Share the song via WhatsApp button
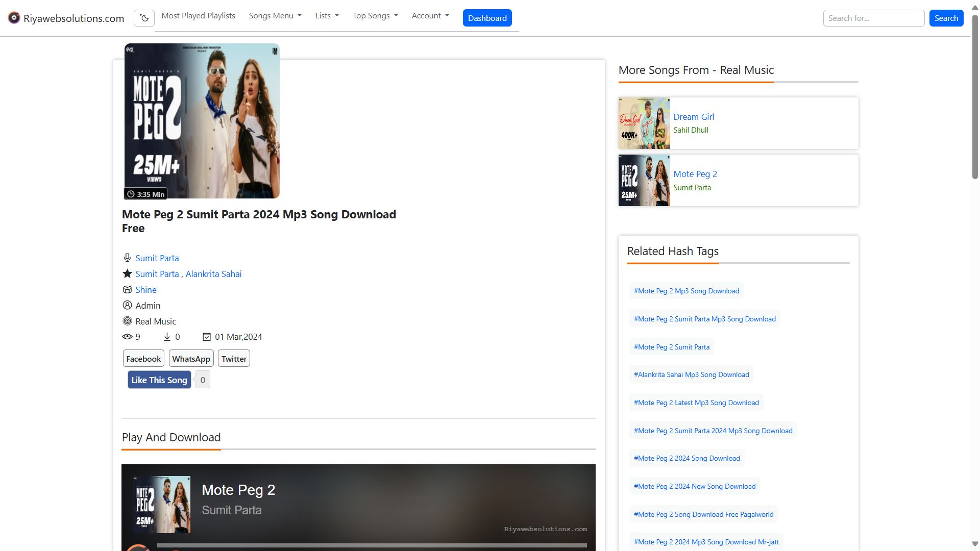The width and height of the screenshot is (980, 551). [191, 359]
